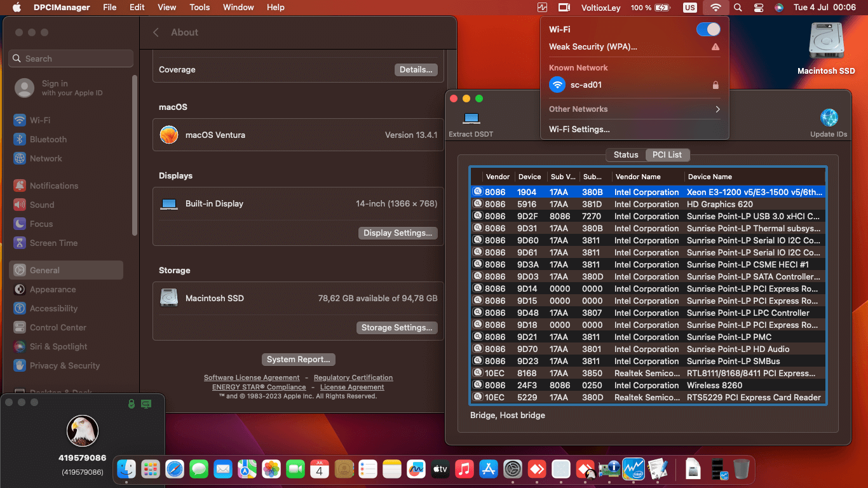Screen dimensions: 868x488
Task: Click the Device Name column header
Action: [755, 177]
